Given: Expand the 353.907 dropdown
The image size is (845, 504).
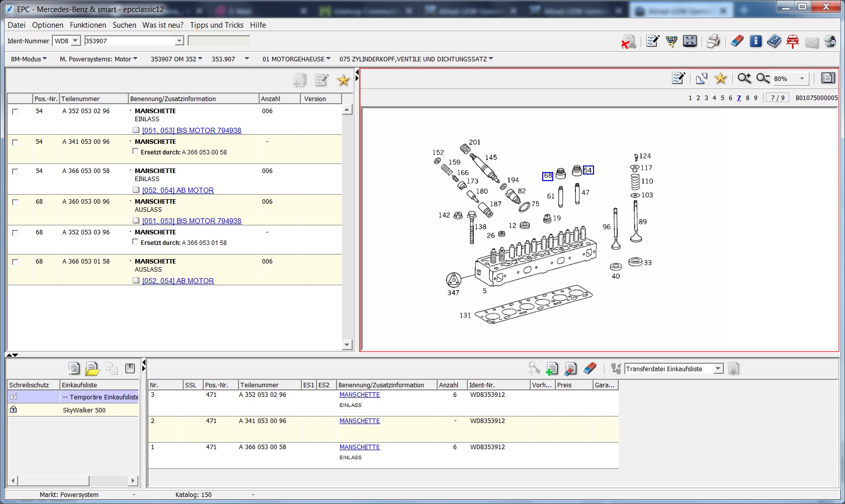Looking at the screenshot, I should 230,59.
